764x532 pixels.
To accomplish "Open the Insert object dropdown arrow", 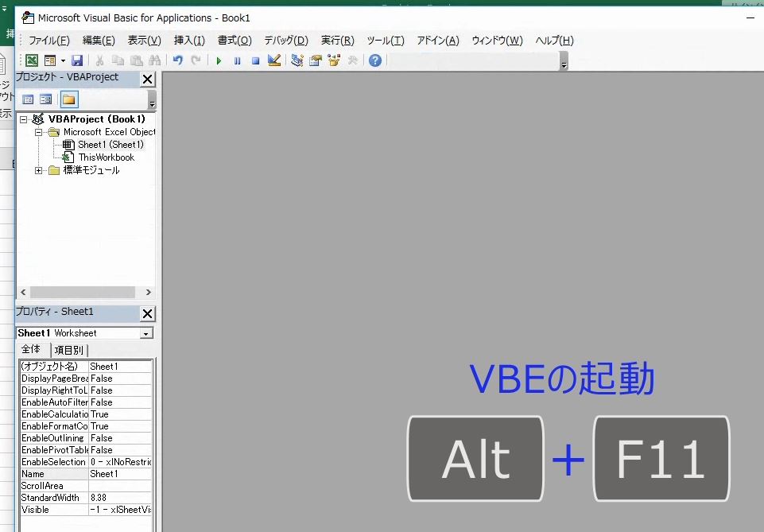I will [x=63, y=60].
